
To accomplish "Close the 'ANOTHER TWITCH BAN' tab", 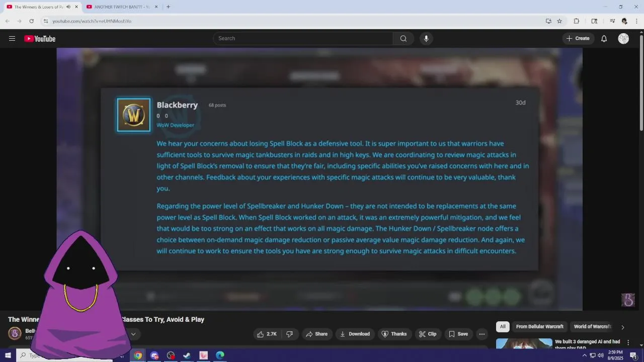I will tap(156, 7).
